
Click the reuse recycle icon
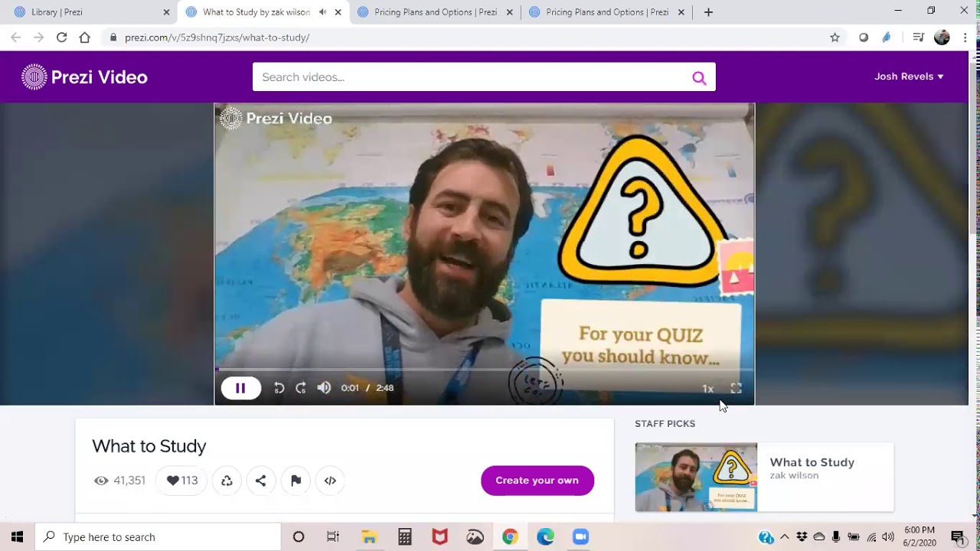coord(227,481)
